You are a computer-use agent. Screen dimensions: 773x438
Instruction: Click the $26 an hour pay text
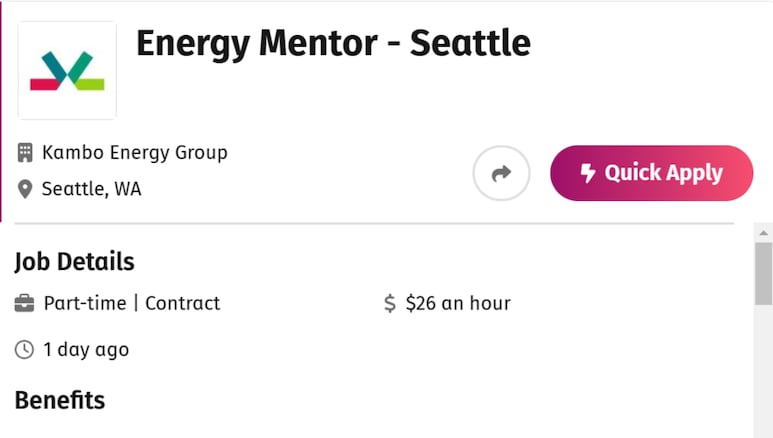click(x=458, y=303)
